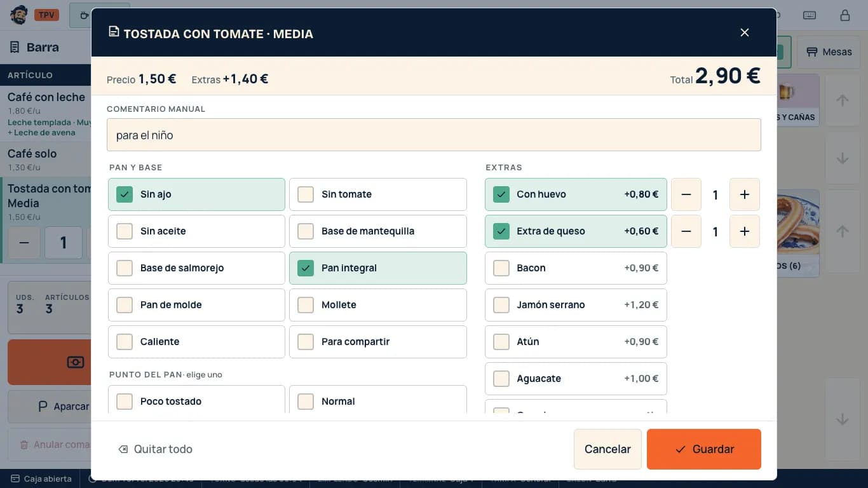This screenshot has height=488, width=868.
Task: Check the Sin tomate option
Action: click(x=378, y=194)
